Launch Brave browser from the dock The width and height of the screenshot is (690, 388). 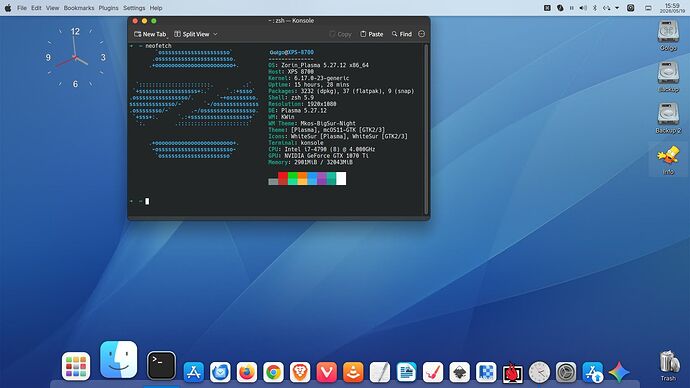pos(300,372)
